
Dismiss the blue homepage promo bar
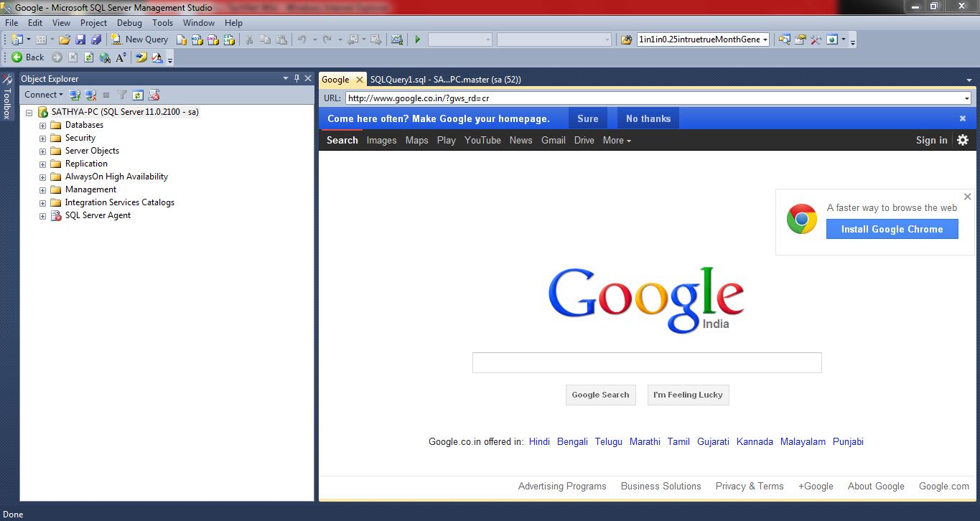tap(963, 118)
